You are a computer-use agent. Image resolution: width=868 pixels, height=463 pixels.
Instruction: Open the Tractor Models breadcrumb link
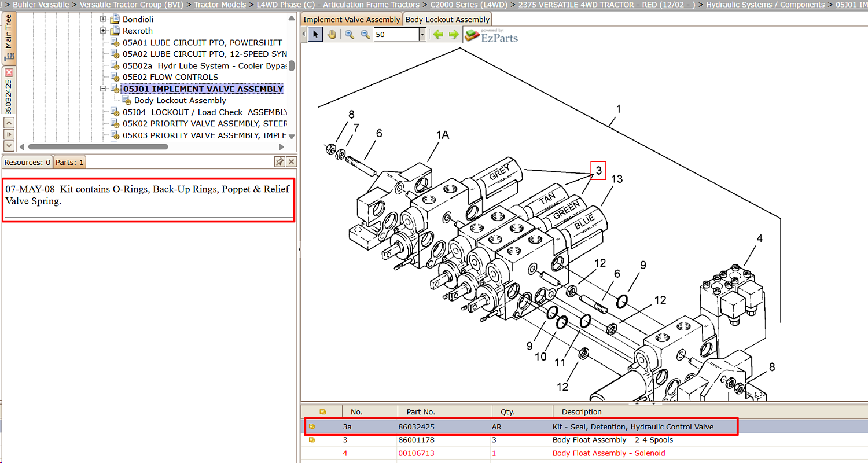(x=220, y=5)
